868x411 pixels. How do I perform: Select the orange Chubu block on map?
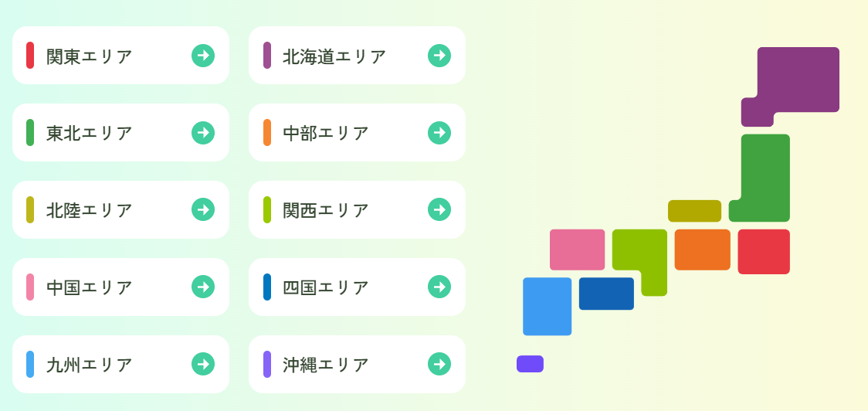702,250
